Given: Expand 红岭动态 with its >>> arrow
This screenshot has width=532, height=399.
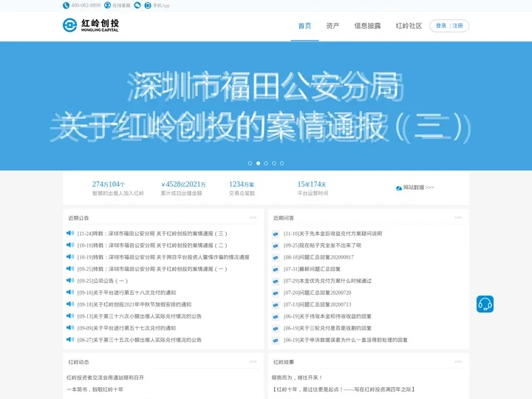Looking at the screenshot, I should coord(253,361).
